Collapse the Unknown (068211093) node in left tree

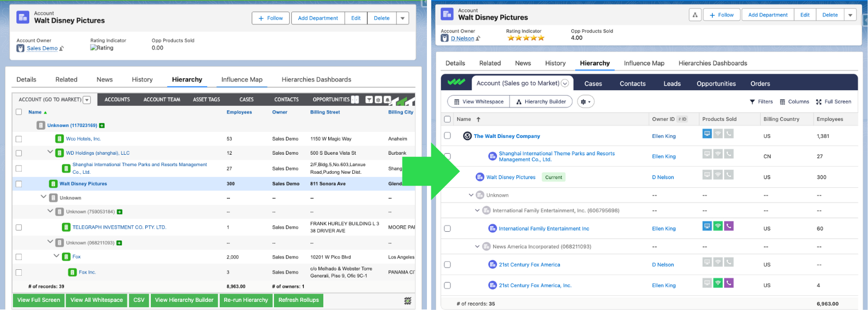point(50,242)
